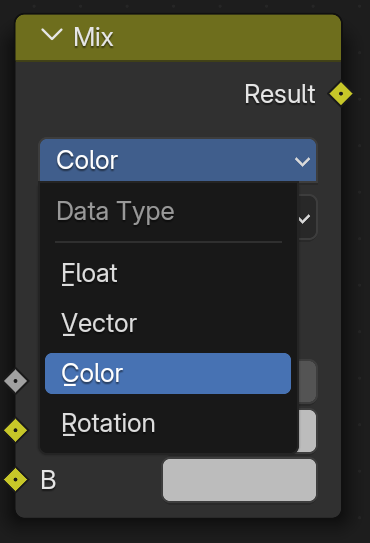This screenshot has width=370, height=543.
Task: Click the B input label
Action: 48,480
